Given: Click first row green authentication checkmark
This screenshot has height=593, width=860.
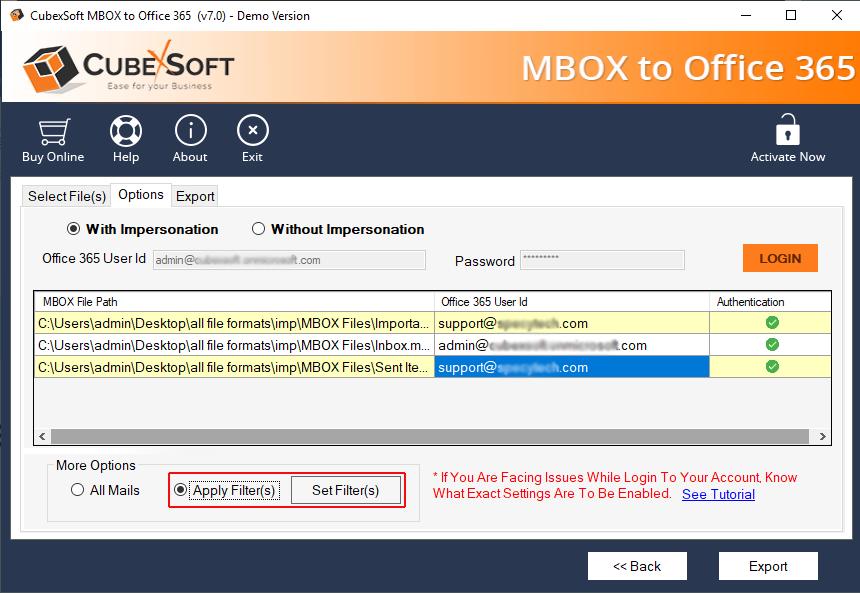Looking at the screenshot, I should coord(772,323).
